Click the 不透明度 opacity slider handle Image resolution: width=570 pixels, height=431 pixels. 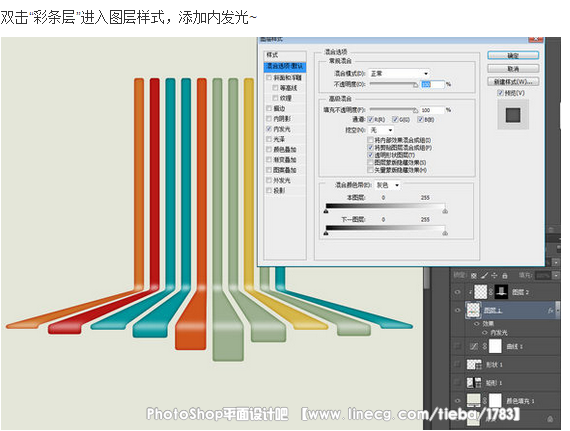[416, 85]
